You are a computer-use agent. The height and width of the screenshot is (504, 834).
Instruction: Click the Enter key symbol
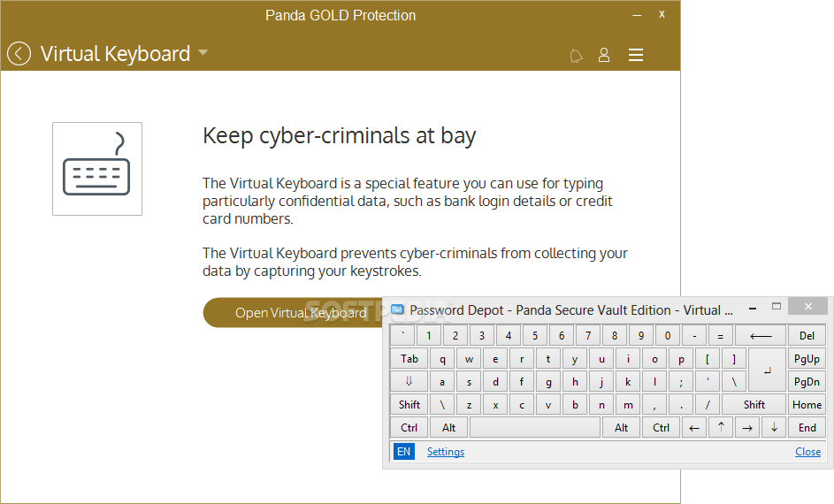[x=767, y=370]
